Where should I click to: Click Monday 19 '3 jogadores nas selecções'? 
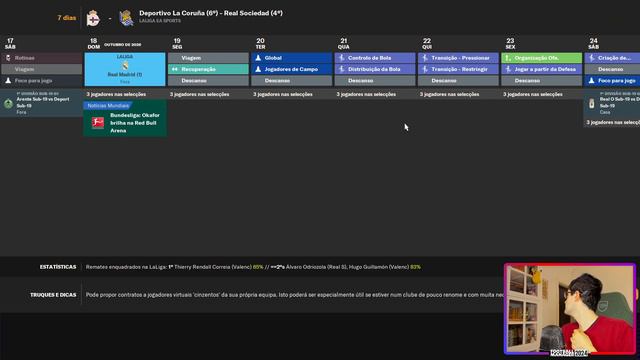(x=199, y=94)
